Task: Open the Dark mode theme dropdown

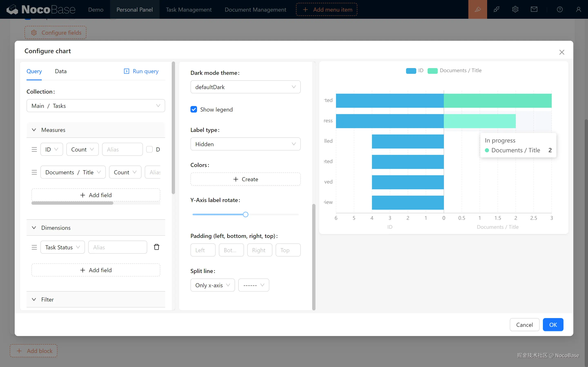Action: point(245,87)
